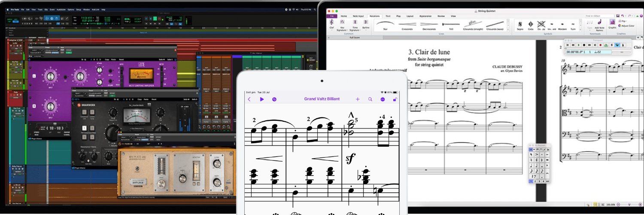
Task: Click the Sibelius Transport timeline slider
Action: click(x=598, y=49)
